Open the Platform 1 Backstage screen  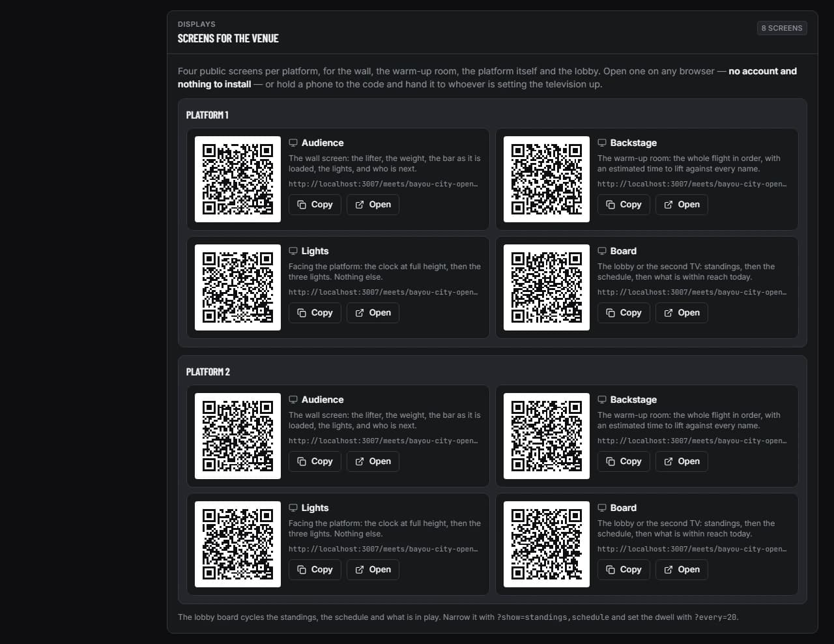tap(682, 205)
